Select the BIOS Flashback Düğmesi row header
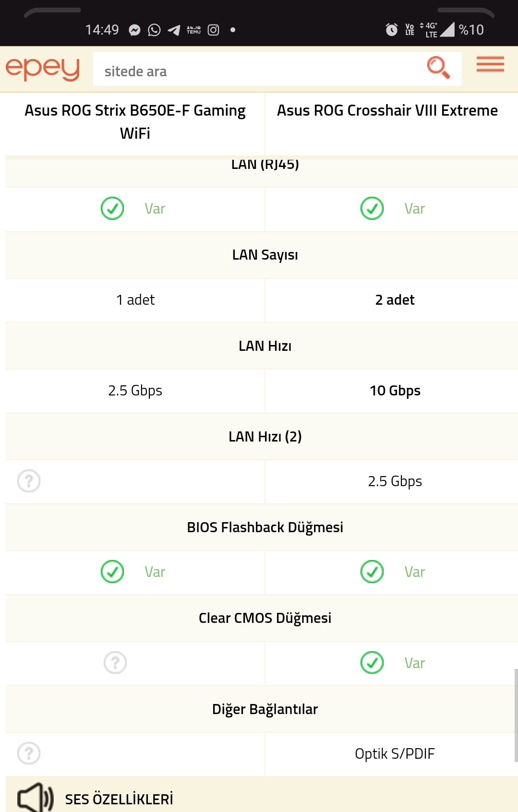The height and width of the screenshot is (812, 518). [x=262, y=527]
